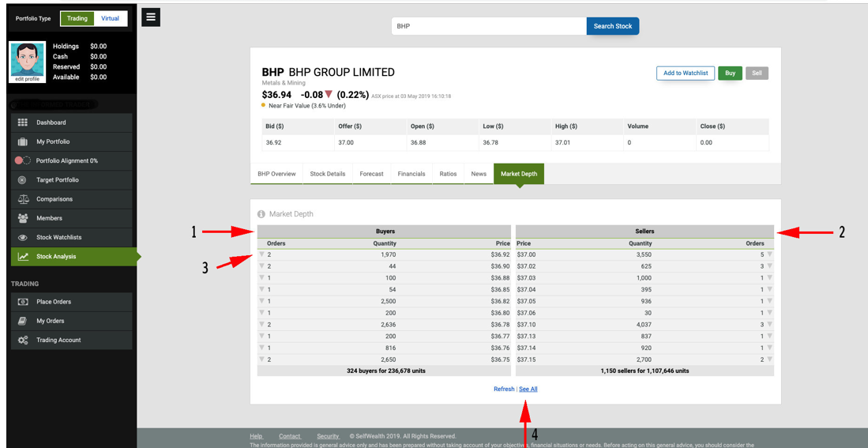Click the My Orders book icon

pyautogui.click(x=23, y=321)
